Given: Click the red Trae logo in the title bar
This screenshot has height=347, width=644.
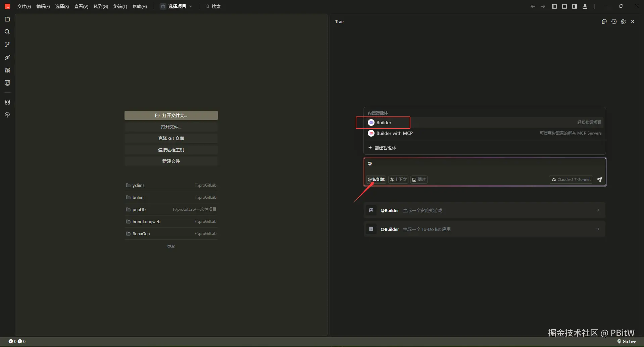Looking at the screenshot, I should (x=7, y=6).
